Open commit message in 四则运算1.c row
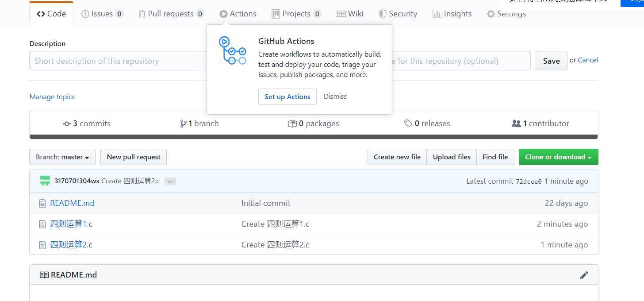Viewport: 644px width, 301px height. (275, 224)
